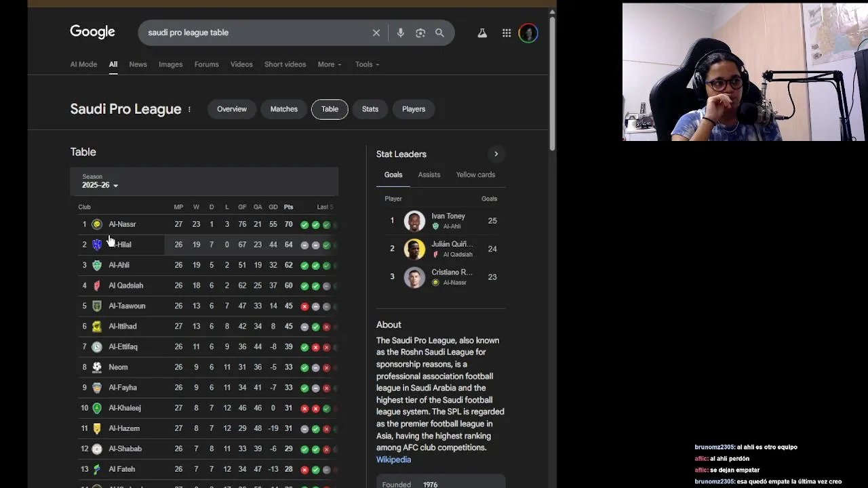Open the More search filters dropdown
This screenshot has width=868, height=488.
[330, 64]
